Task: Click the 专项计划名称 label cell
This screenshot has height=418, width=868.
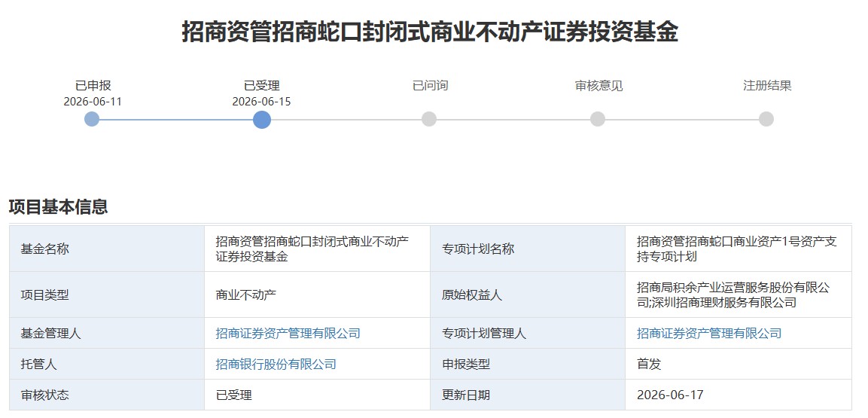Action: pos(528,249)
